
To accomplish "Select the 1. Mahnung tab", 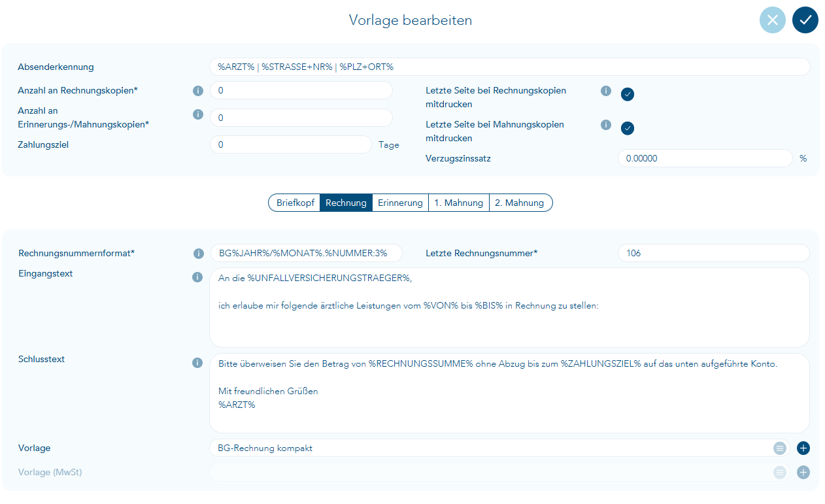I will [x=458, y=203].
